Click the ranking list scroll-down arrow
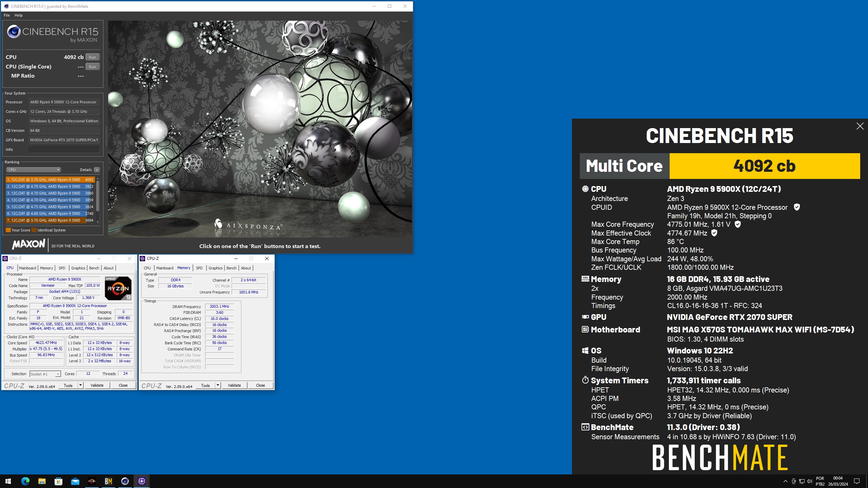868x488 pixels. [98, 222]
